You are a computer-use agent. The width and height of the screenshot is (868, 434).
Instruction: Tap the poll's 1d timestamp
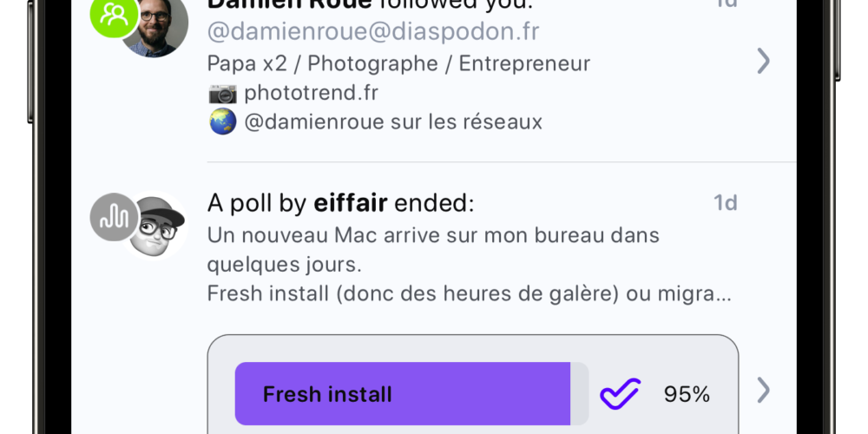pyautogui.click(x=725, y=203)
